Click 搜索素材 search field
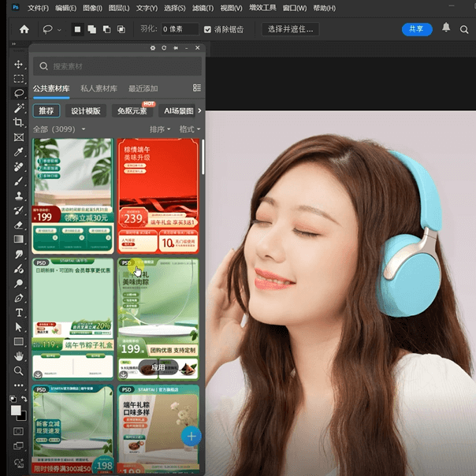This screenshot has width=476, height=476. click(x=117, y=66)
